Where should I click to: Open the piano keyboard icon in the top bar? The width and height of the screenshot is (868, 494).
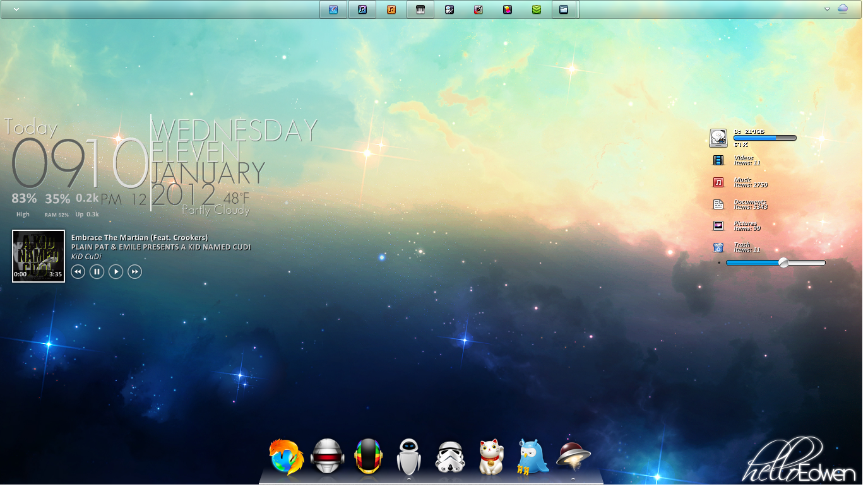[420, 9]
